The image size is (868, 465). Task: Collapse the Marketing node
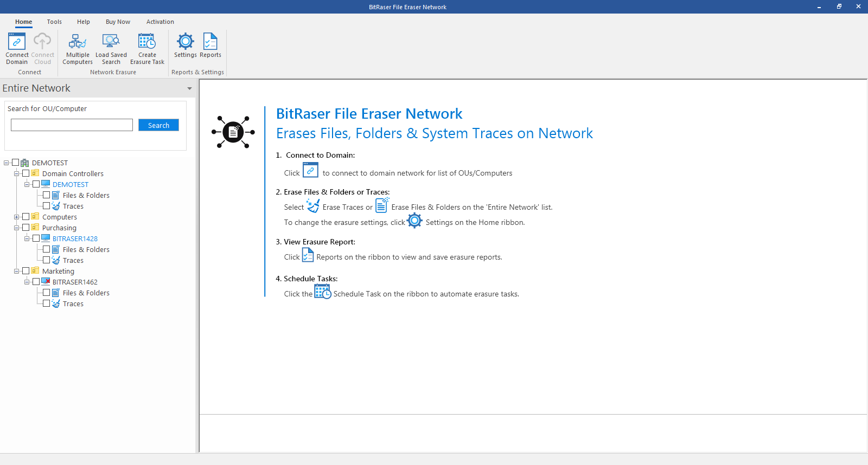(16, 271)
